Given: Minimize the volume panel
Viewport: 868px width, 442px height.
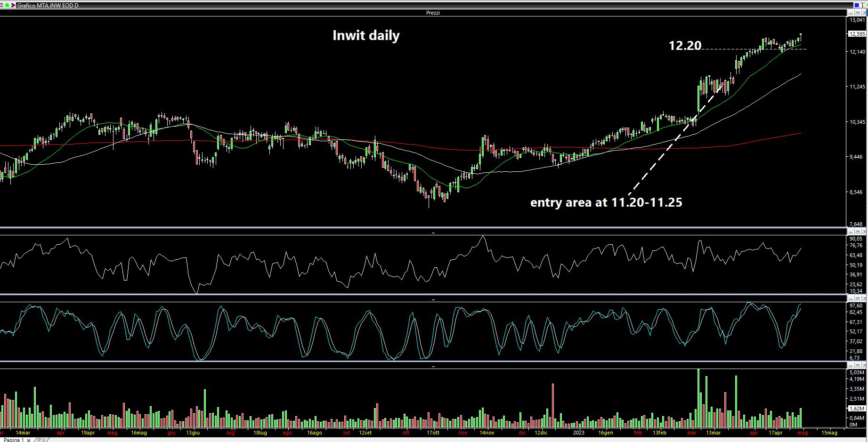Looking at the screenshot, I should pos(851,365).
